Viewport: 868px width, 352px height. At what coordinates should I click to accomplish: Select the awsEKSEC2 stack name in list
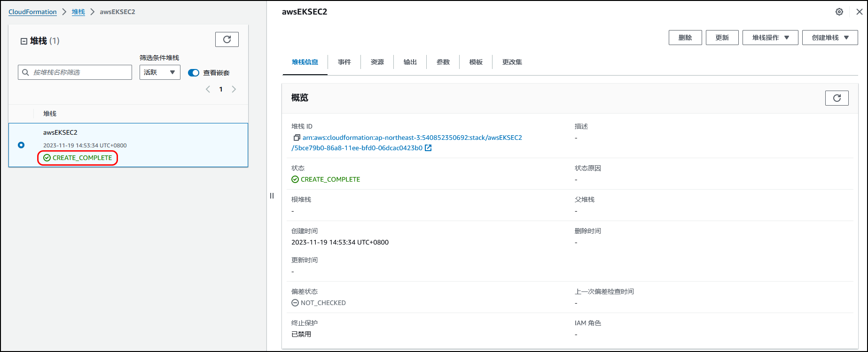pyautogui.click(x=60, y=132)
